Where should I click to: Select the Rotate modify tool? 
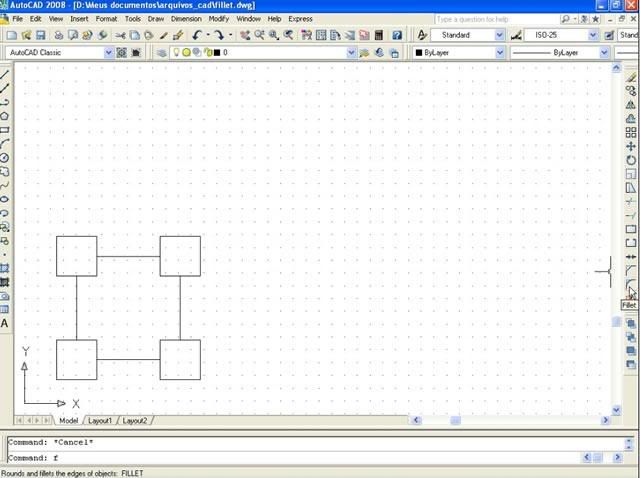pos(631,160)
